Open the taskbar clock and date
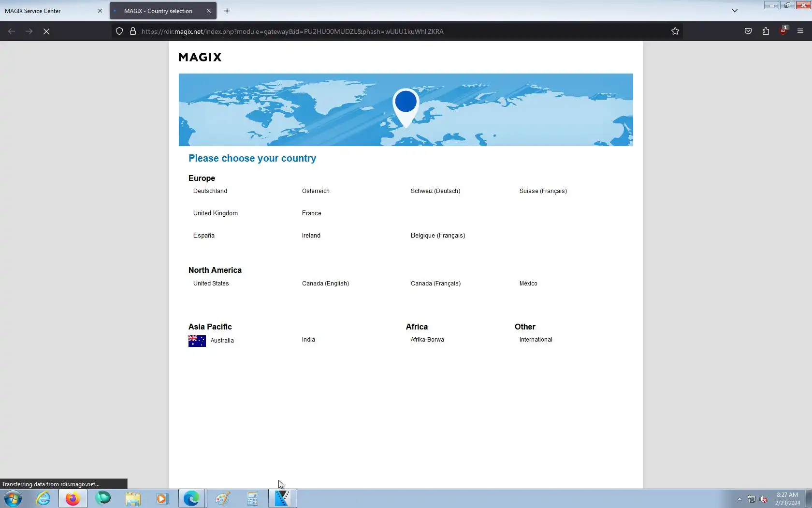The width and height of the screenshot is (812, 508). click(787, 499)
